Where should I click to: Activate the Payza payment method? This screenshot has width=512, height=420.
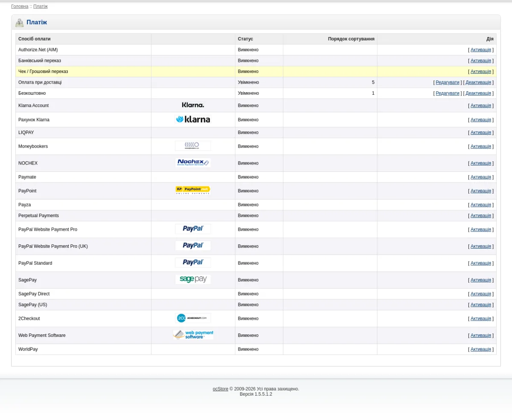coord(481,205)
